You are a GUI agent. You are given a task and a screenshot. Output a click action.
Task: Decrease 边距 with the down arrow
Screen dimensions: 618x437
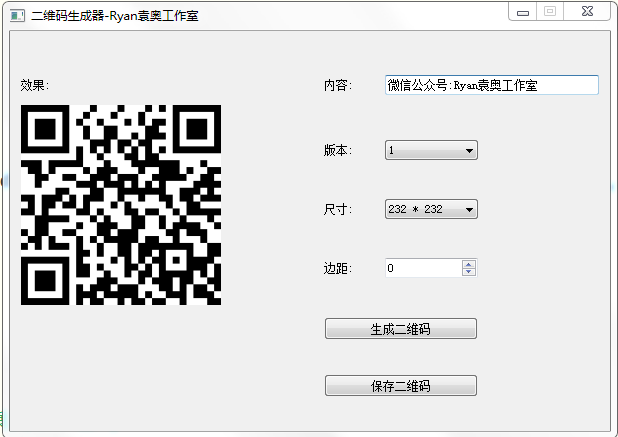(x=469, y=272)
